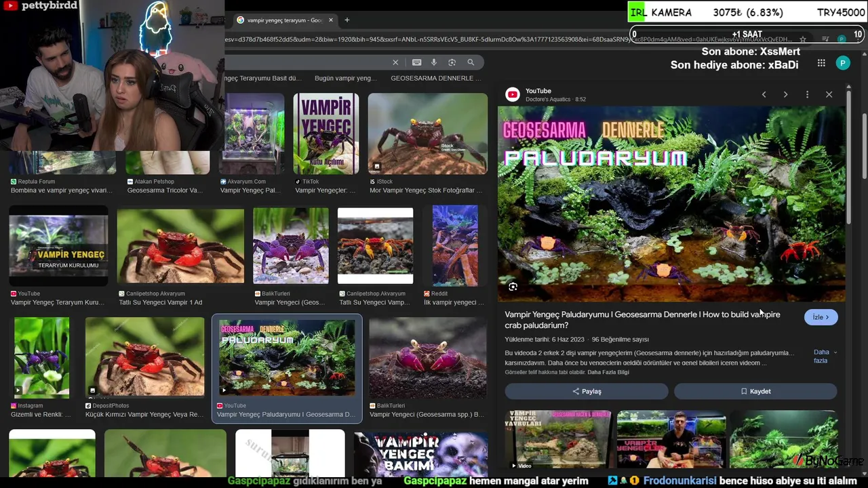Open the on-screen keyboard input tool

point(416,62)
